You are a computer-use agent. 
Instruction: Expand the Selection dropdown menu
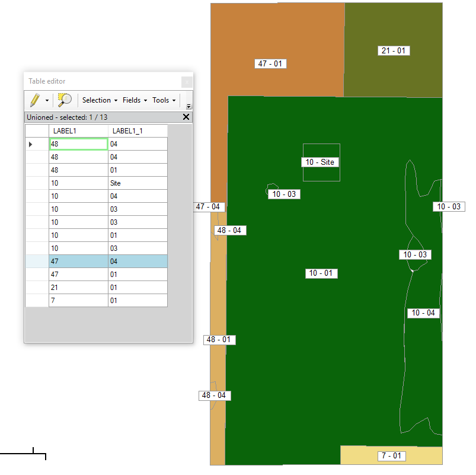[x=98, y=100]
